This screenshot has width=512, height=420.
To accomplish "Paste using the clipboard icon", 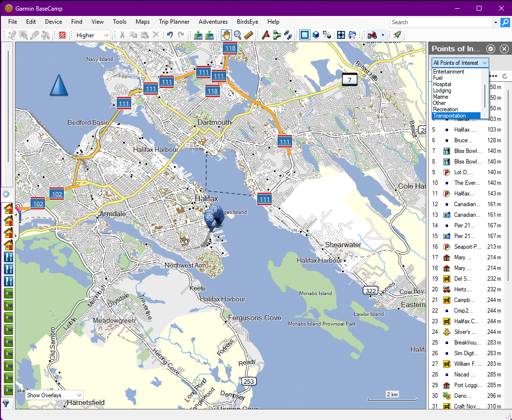I will pos(145,35).
